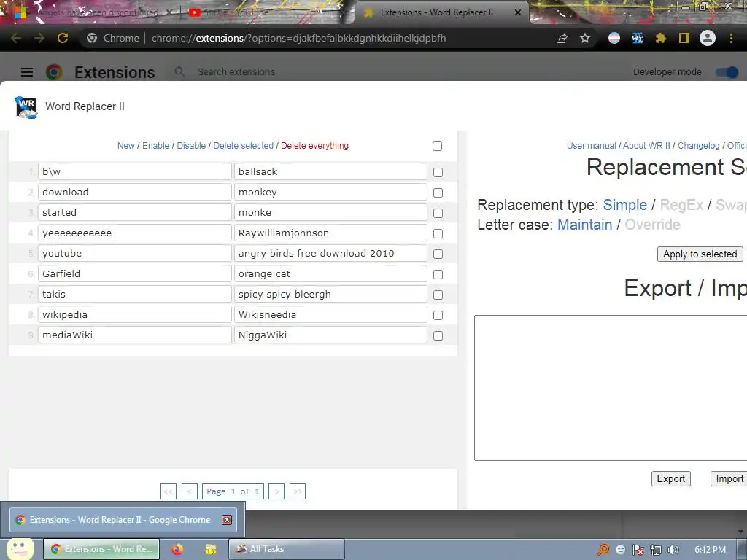Click the action center flag tray icon

click(638, 550)
